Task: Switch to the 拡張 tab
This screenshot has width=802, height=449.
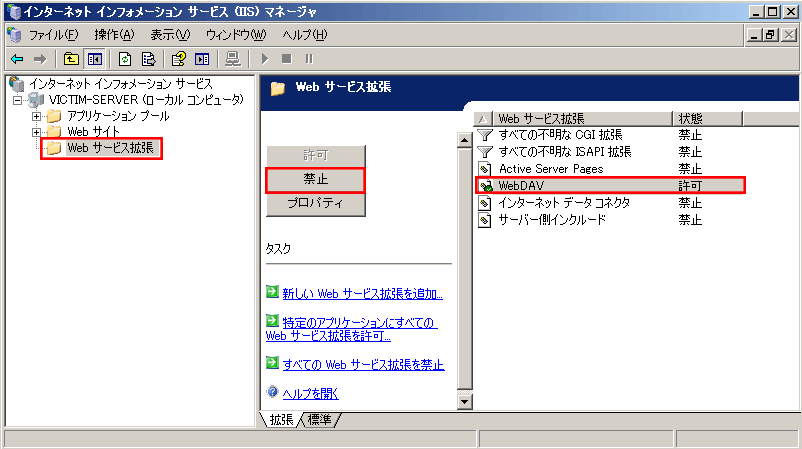Action: point(281,420)
